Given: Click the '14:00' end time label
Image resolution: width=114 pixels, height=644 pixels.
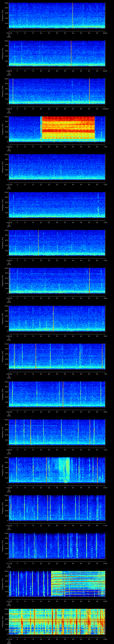Looking at the screenshot, I should click(105, 639).
